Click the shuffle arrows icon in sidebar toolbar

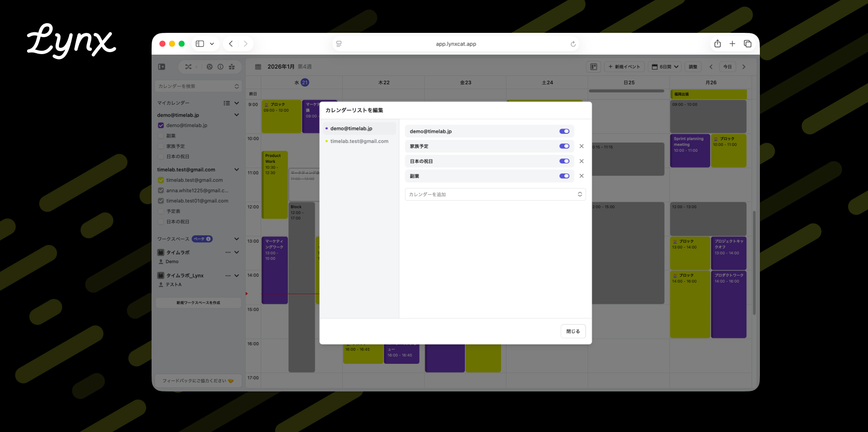click(188, 67)
